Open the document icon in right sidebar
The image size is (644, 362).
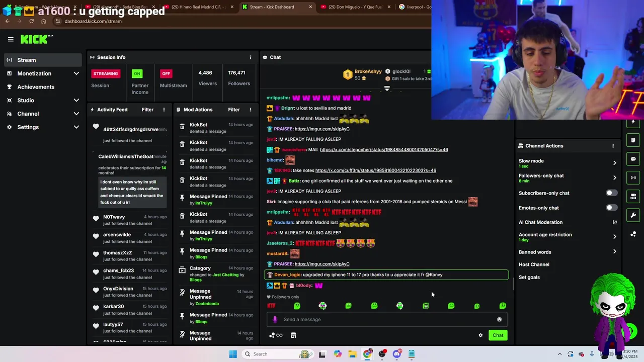pyautogui.click(x=633, y=140)
